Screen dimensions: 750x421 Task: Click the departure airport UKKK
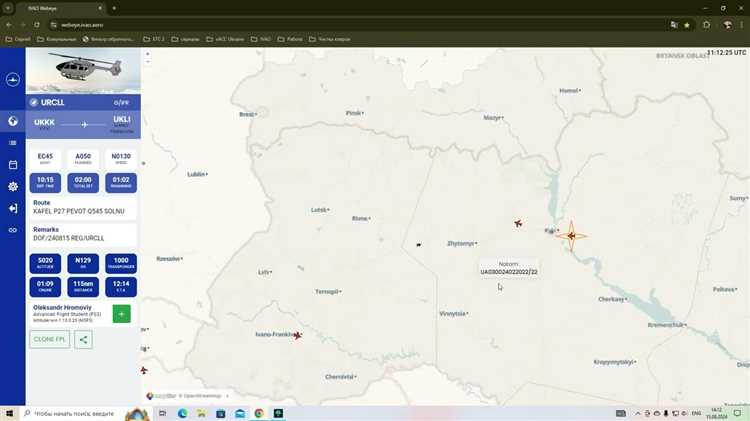point(44,120)
